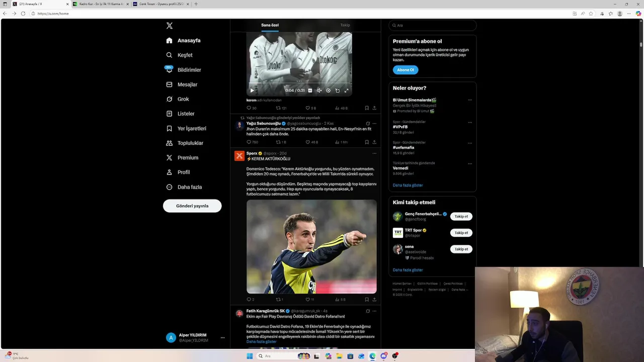The image size is (644, 362).
Task: Reply to the Sporx post
Action: (x=251, y=300)
